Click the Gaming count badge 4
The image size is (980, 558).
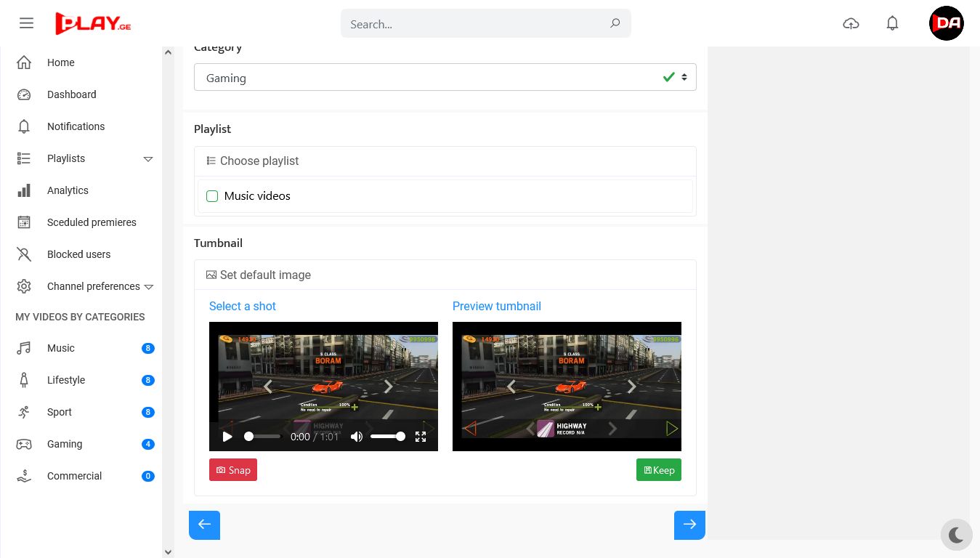pyautogui.click(x=148, y=444)
